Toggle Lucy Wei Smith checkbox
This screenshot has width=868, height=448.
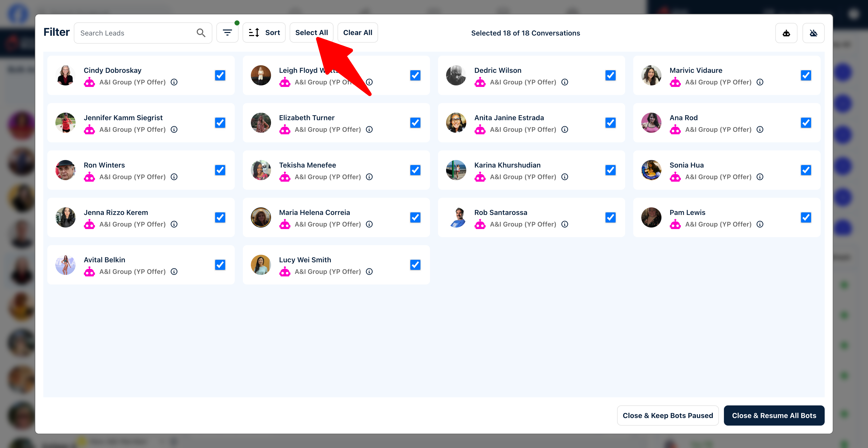[415, 265]
